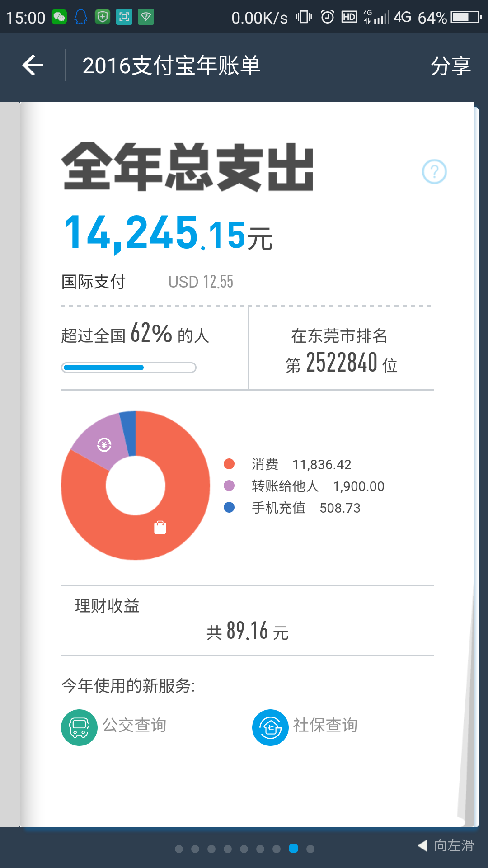Tap the 向左滑 swipe left label
The height and width of the screenshot is (868, 488).
point(454,845)
